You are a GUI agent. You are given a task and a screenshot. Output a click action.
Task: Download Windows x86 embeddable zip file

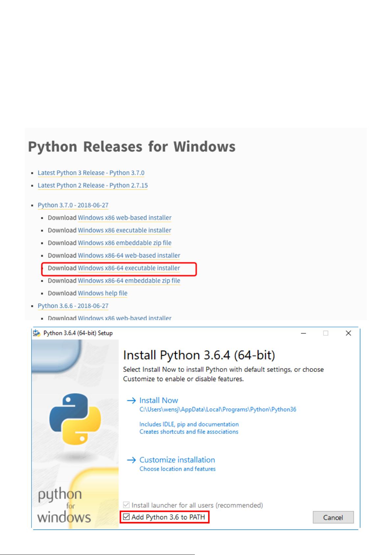[x=124, y=243]
